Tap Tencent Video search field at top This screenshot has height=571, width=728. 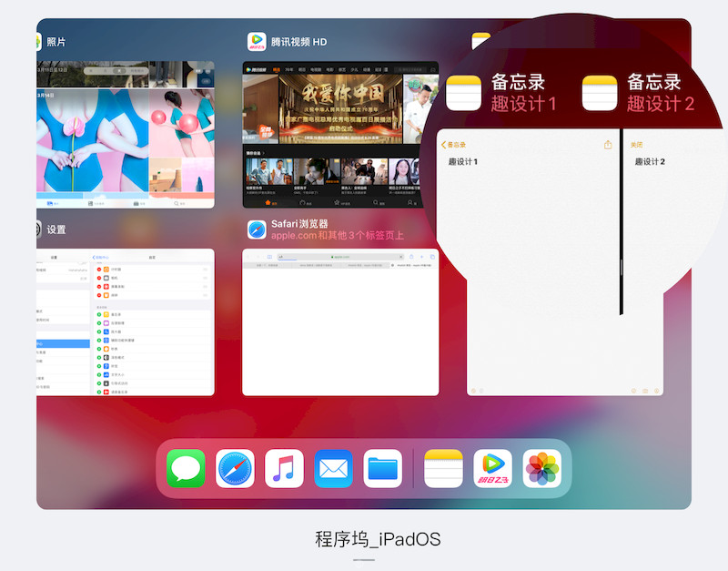pyautogui.click(x=410, y=70)
